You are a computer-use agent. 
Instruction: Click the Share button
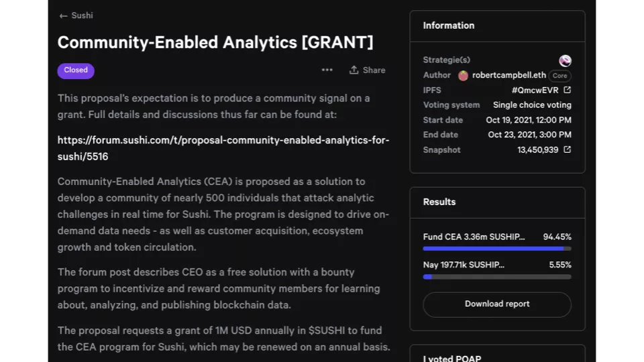click(367, 70)
